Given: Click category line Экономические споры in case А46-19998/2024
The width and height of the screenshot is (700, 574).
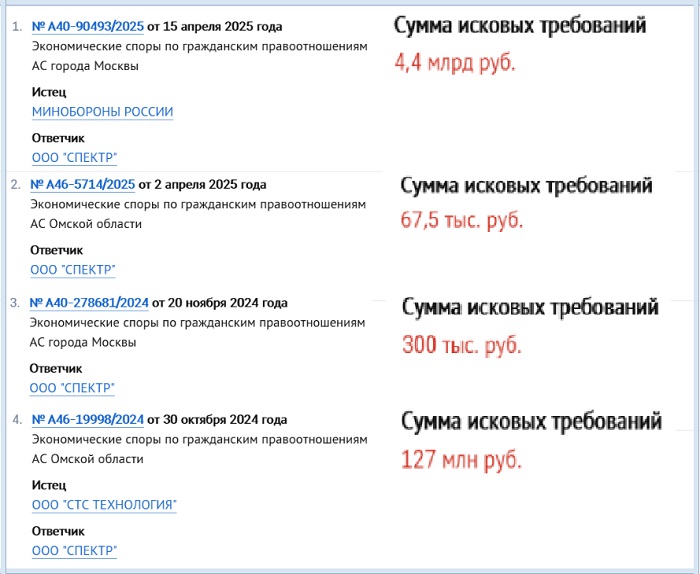Looking at the screenshot, I should (x=200, y=439).
